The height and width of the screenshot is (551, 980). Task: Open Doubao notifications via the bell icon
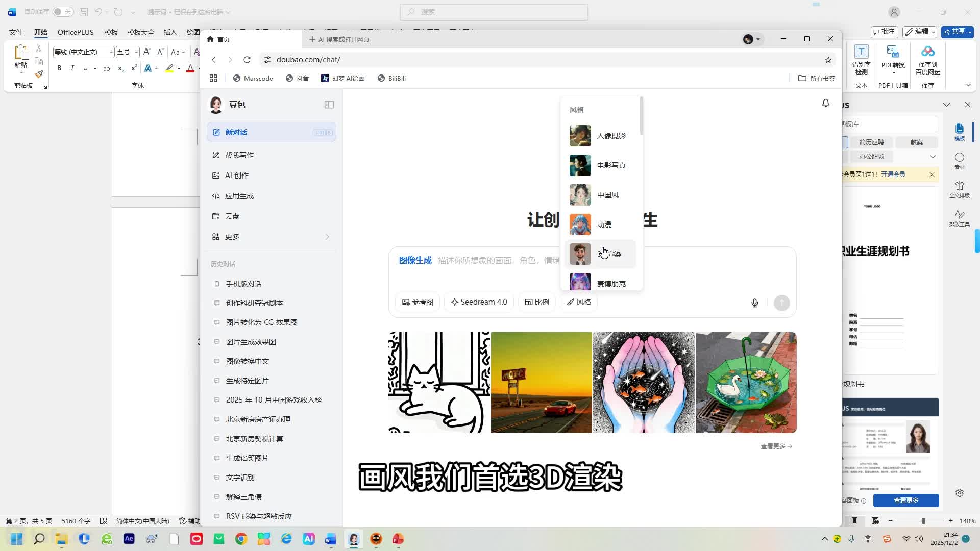[x=825, y=103]
